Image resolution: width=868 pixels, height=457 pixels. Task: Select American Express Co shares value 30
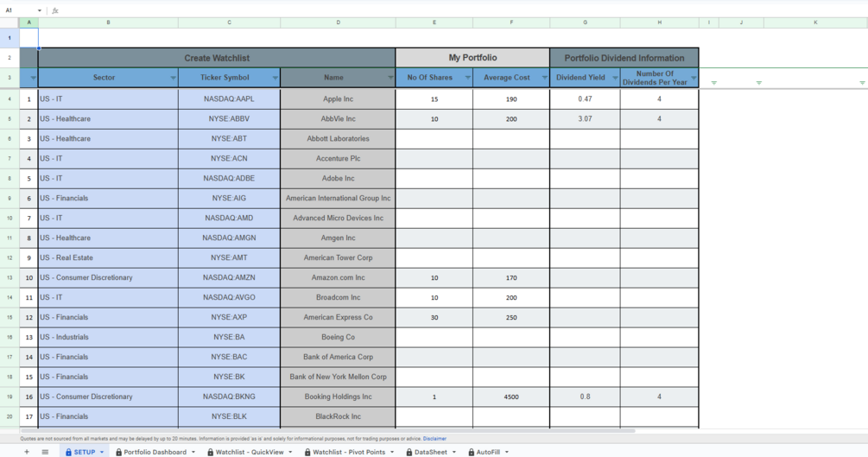click(434, 317)
